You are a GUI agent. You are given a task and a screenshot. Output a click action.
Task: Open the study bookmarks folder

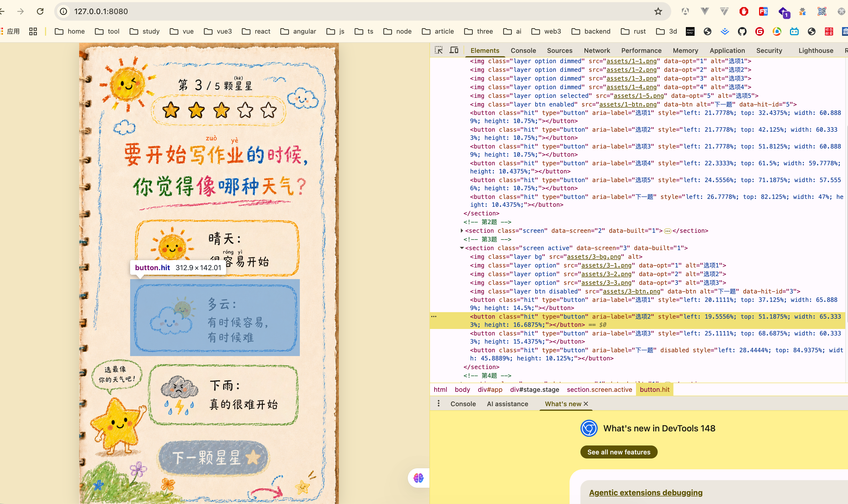click(144, 32)
